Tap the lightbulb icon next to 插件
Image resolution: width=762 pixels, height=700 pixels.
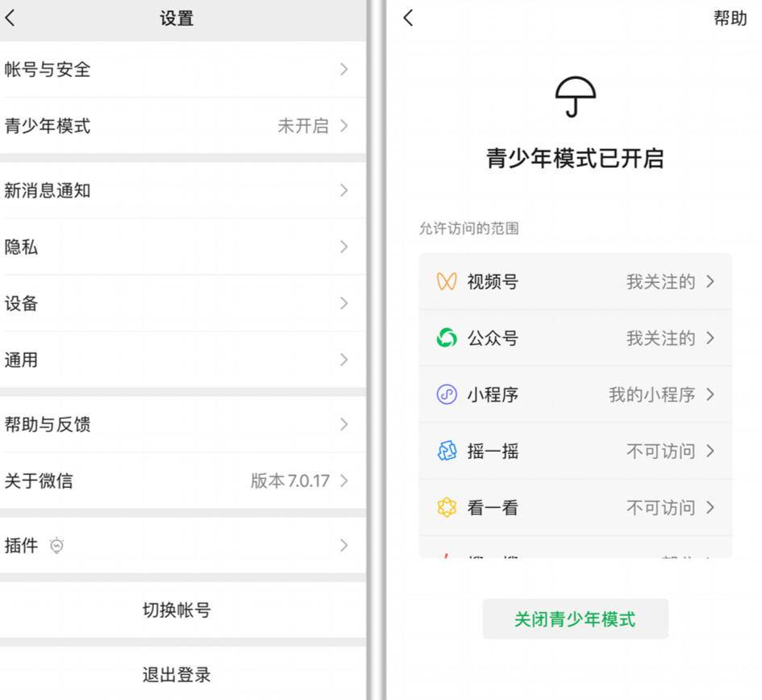pos(57,545)
